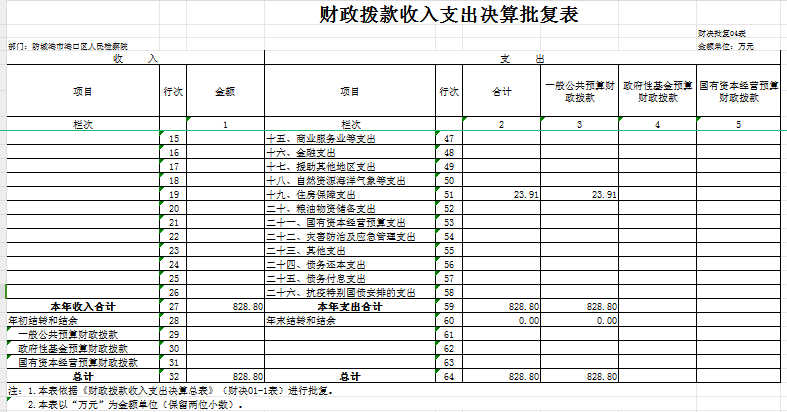The height and width of the screenshot is (412, 787).
Task: Click the 828.80 amount in row 32
Action: [225, 376]
